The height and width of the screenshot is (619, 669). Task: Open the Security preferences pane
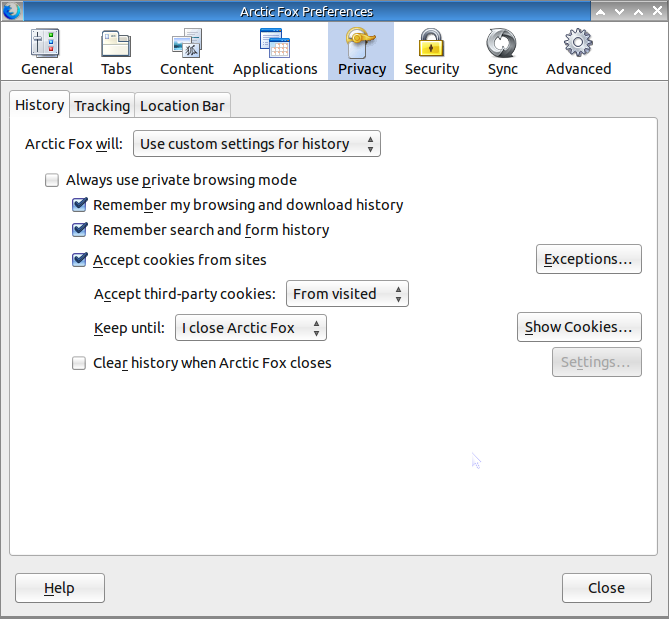tap(432, 52)
